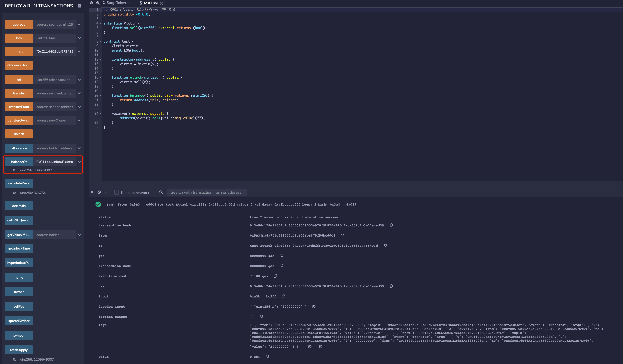Collapse terminal with double-chevron icon

click(92, 192)
